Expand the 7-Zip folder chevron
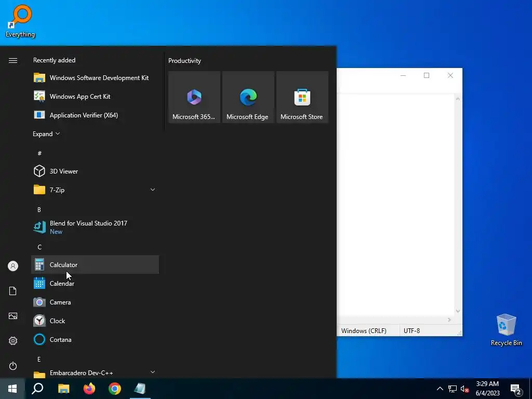The width and height of the screenshot is (532, 399). point(153,190)
